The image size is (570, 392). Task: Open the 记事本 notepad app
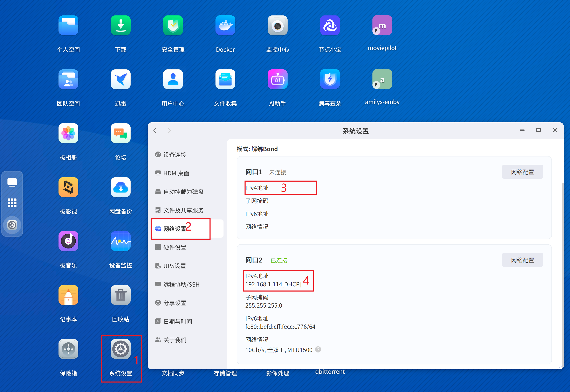[x=68, y=295]
